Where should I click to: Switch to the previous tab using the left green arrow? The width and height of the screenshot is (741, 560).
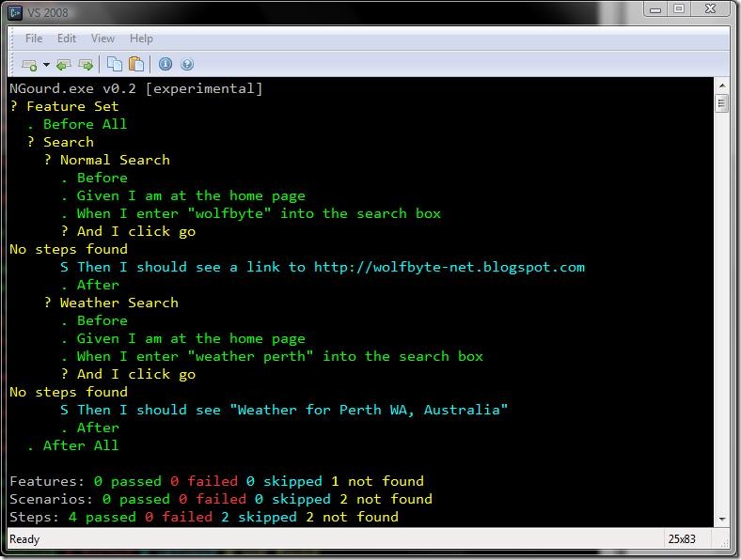63,65
